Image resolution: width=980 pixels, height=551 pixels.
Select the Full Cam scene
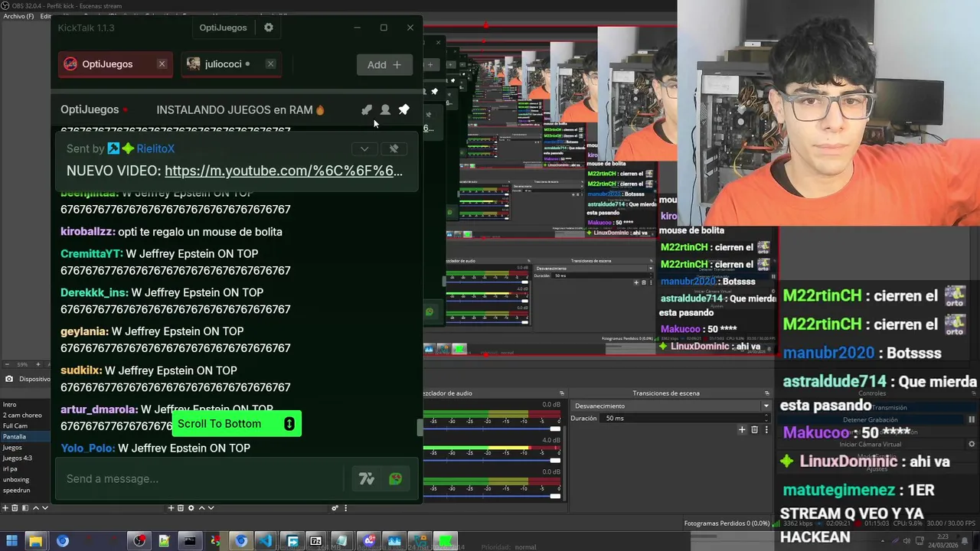click(x=25, y=425)
